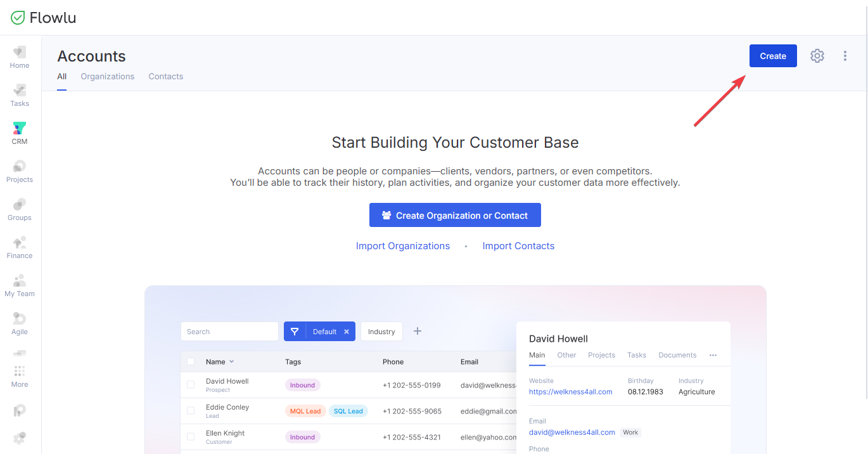Open the Import Organizations link
The height and width of the screenshot is (454, 868).
coord(403,246)
